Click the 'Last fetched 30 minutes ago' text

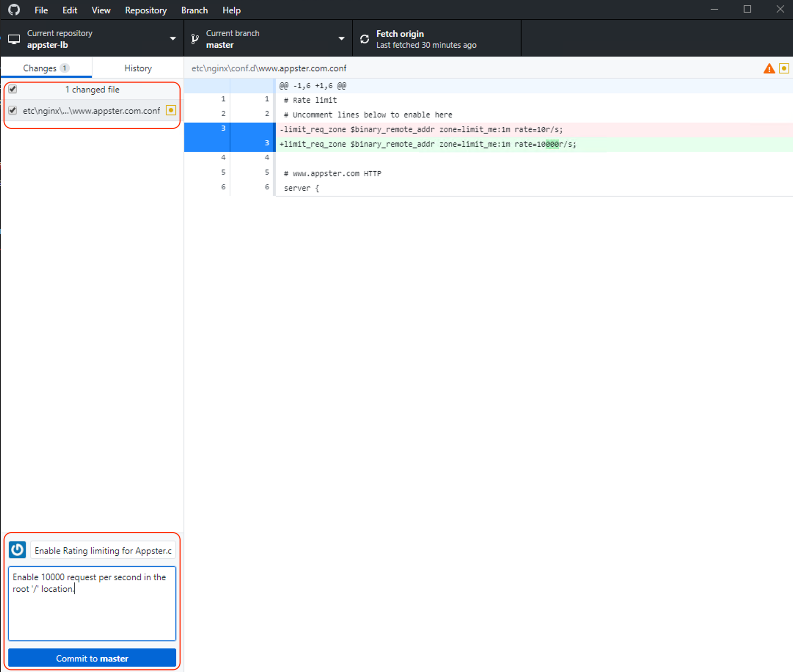(x=426, y=45)
